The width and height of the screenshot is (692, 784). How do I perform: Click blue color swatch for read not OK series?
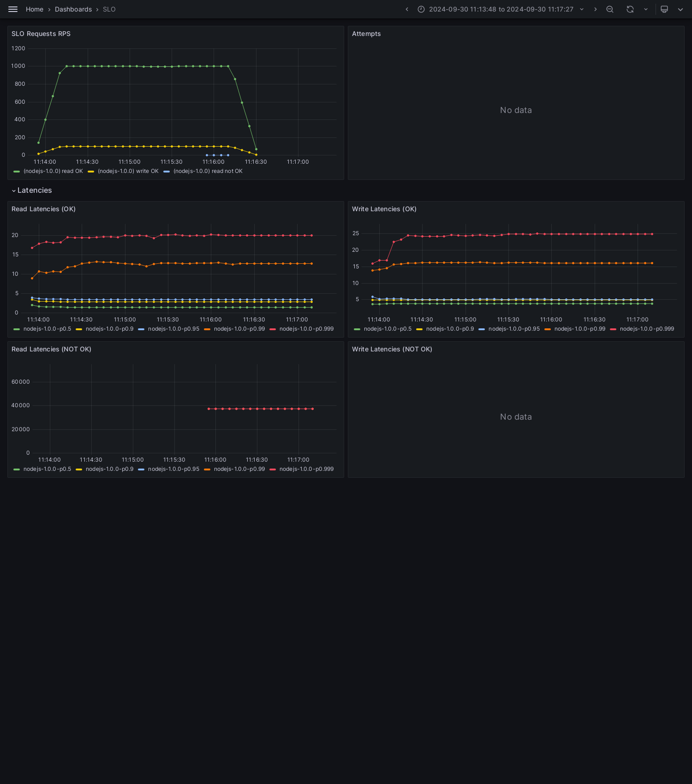click(x=167, y=172)
